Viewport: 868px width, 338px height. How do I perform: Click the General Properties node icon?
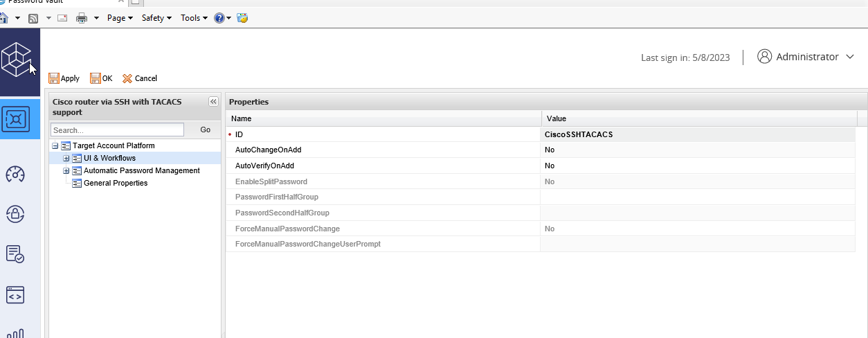[77, 183]
